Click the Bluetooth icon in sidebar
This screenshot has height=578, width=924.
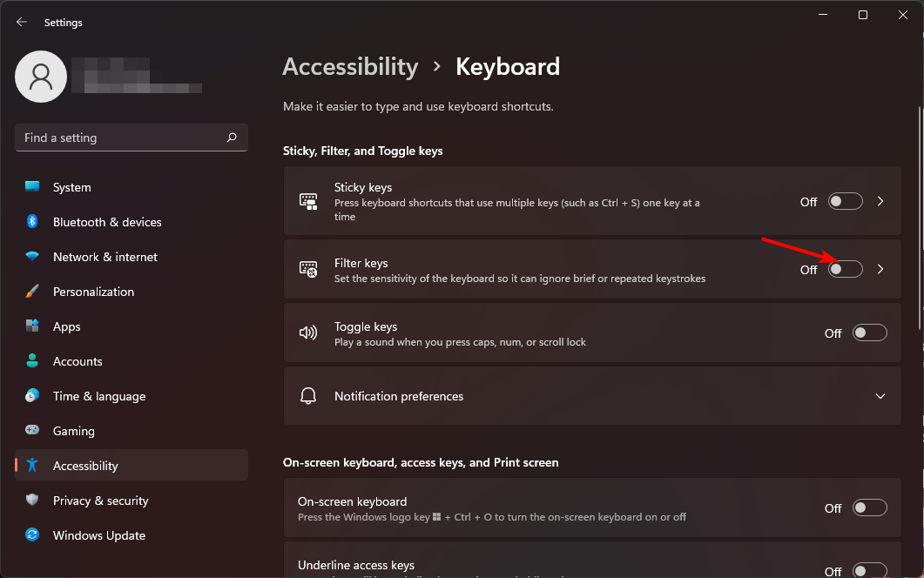[x=32, y=221]
